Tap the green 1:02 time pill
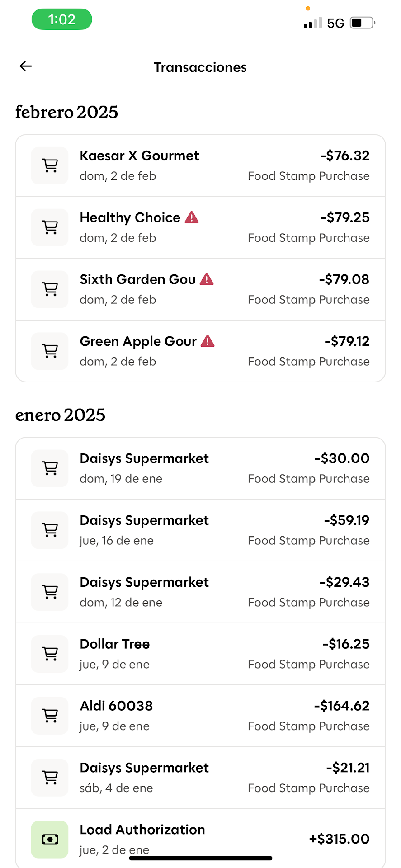Screen dimensions: 401x868 click(x=62, y=20)
